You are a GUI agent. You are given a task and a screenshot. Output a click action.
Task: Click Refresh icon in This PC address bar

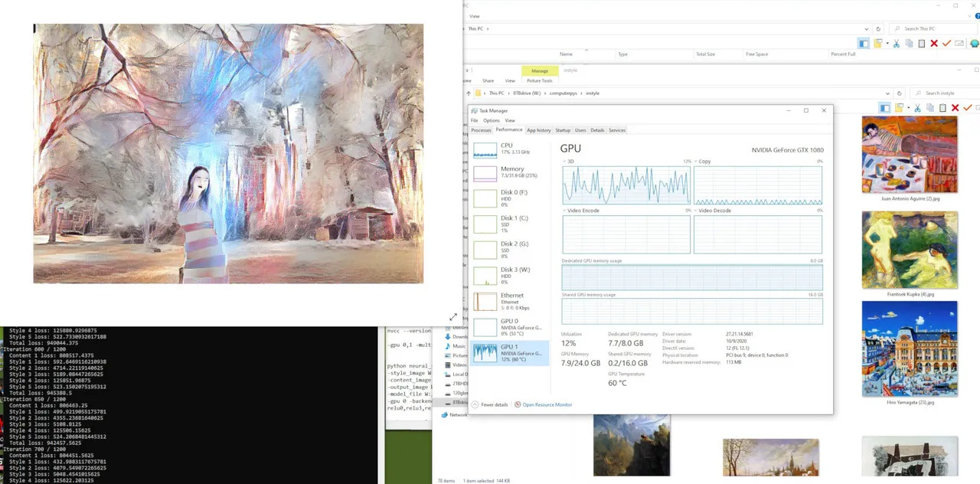(x=878, y=29)
